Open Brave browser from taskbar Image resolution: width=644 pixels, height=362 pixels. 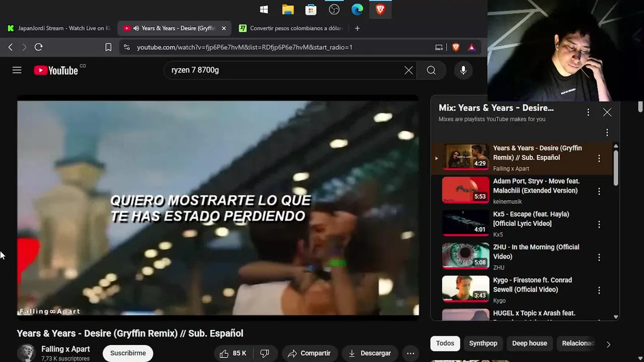[380, 10]
